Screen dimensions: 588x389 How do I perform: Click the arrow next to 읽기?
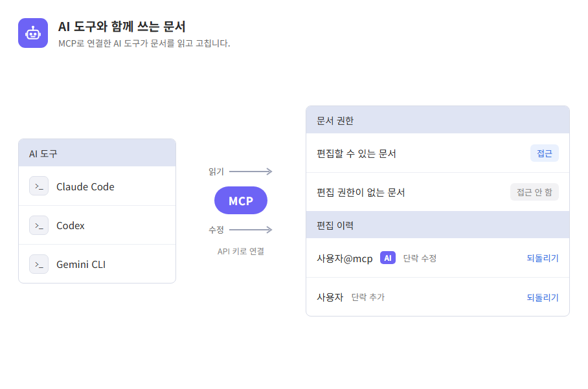251,172
